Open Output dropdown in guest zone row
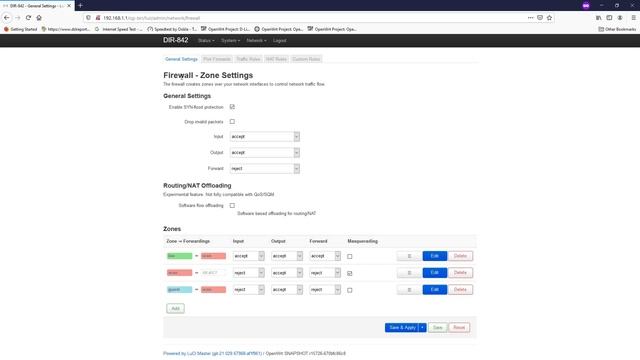Screen dimensions: 640x360 (x=287, y=289)
